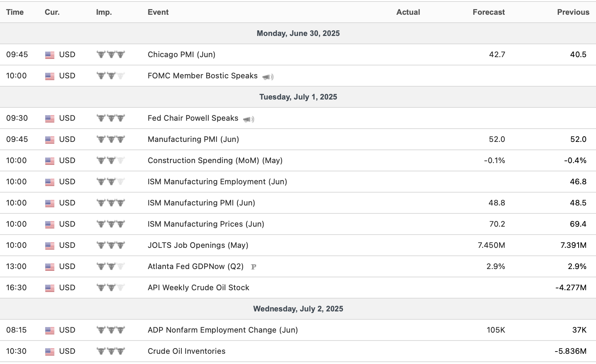Click bull importance icons for Construction Spending

coord(111,160)
